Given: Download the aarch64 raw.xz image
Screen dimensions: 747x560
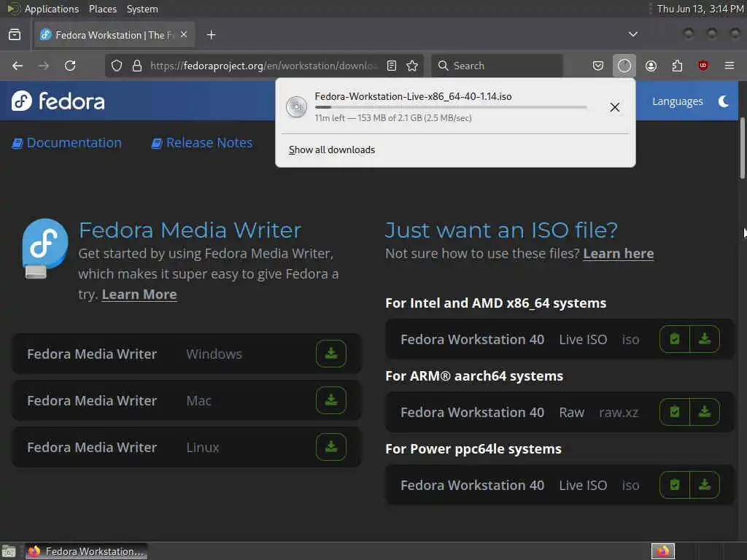Looking at the screenshot, I should (x=705, y=412).
